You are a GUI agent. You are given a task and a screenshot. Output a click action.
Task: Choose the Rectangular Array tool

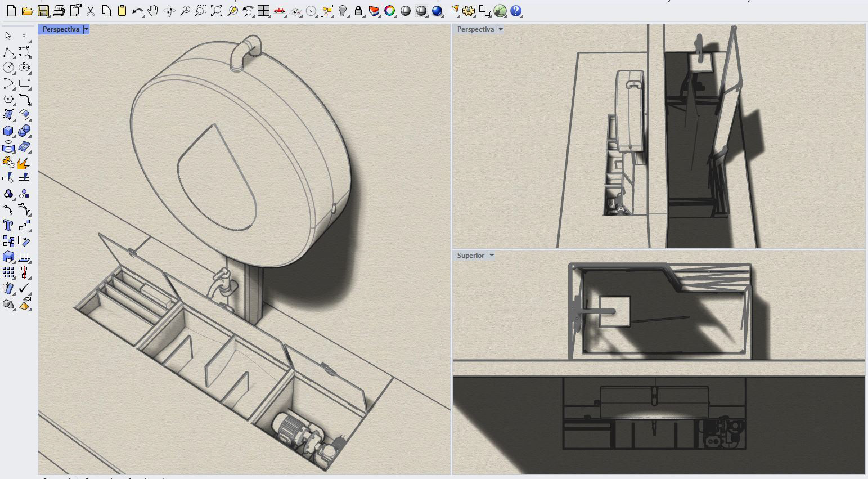click(x=8, y=273)
